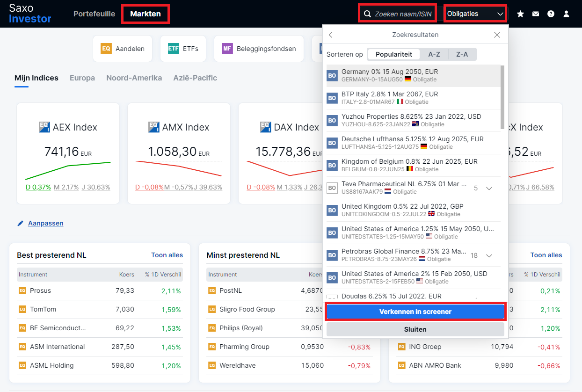The image size is (582, 392).
Task: Sort results A-Z
Action: [434, 54]
